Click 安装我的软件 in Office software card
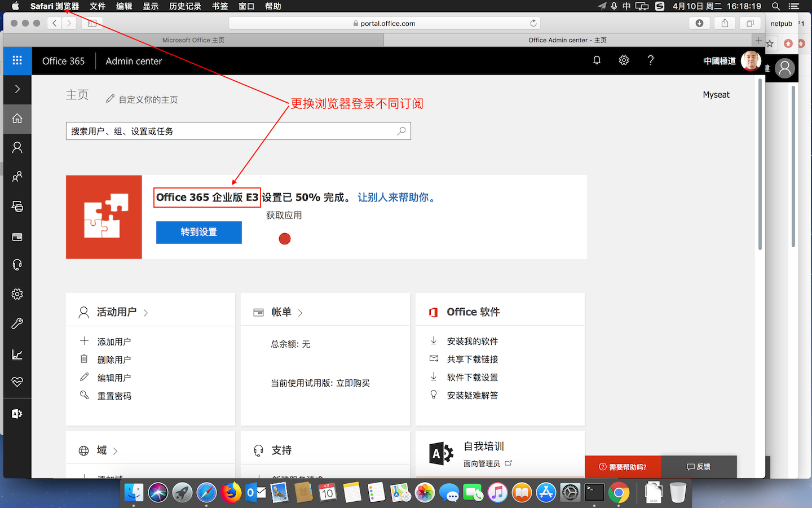 click(473, 341)
